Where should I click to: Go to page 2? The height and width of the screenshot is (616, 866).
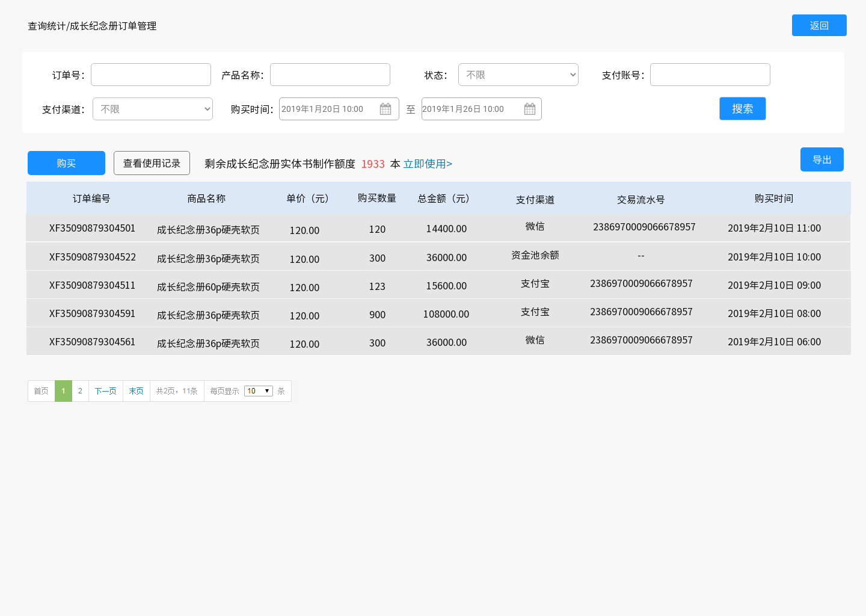click(x=80, y=391)
